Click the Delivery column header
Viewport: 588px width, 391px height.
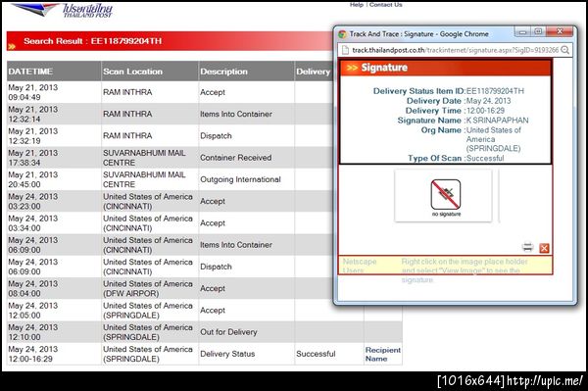314,72
